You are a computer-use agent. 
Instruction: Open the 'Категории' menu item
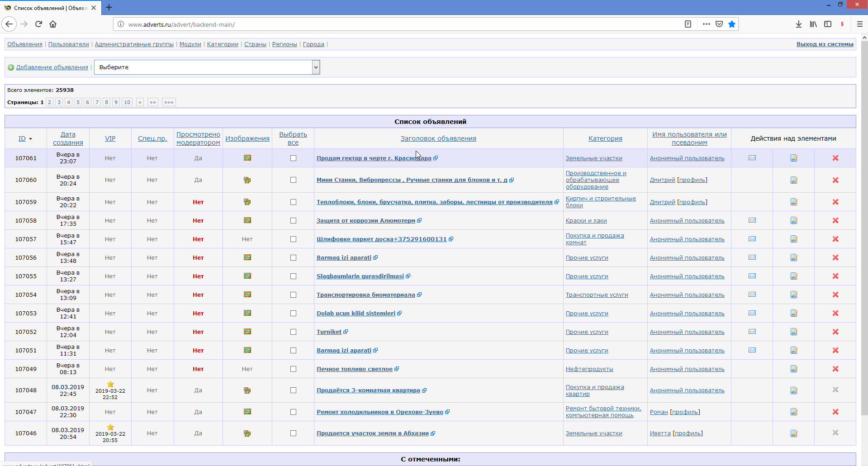pyautogui.click(x=222, y=44)
